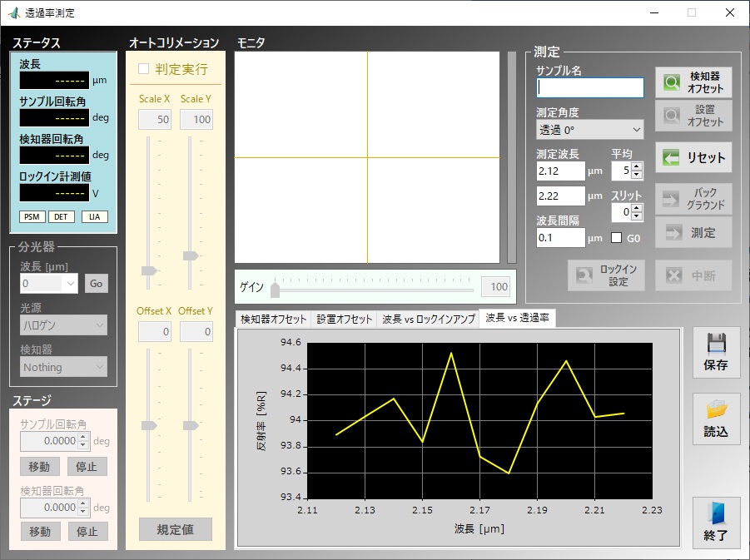Switch to 設置オフセット tab

tap(344, 319)
